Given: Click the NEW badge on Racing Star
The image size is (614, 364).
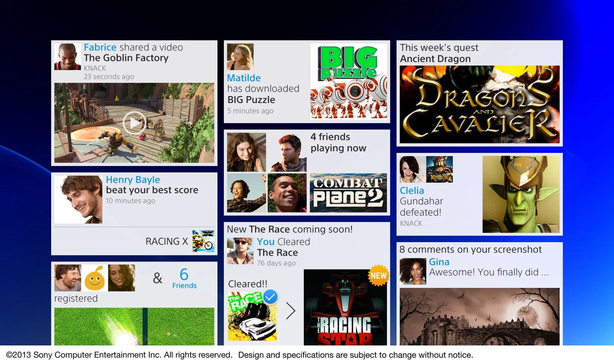Looking at the screenshot, I should 379,275.
